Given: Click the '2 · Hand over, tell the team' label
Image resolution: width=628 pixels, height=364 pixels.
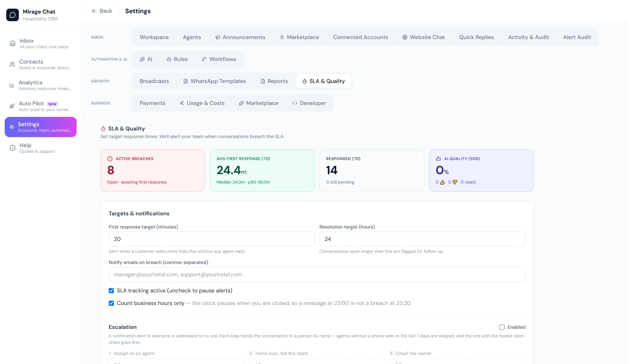Looking at the screenshot, I should point(279,353).
